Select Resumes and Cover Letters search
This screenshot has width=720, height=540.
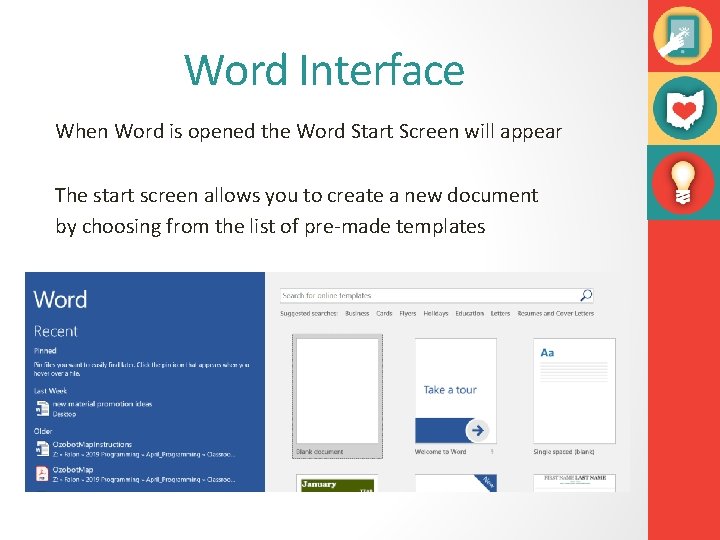[x=555, y=313]
